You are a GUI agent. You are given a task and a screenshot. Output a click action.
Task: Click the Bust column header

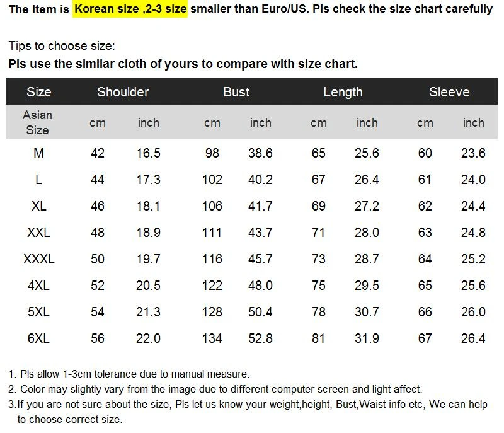[236, 92]
